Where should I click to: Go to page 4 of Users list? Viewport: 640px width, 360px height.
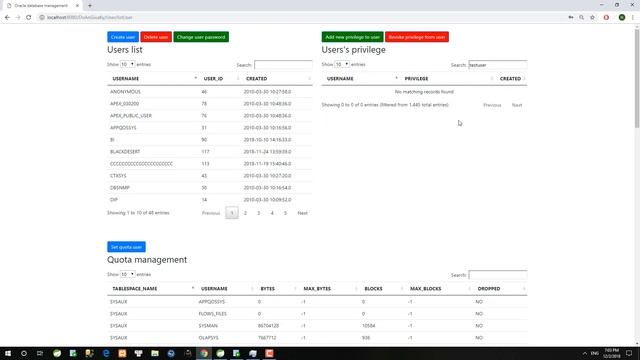272,213
